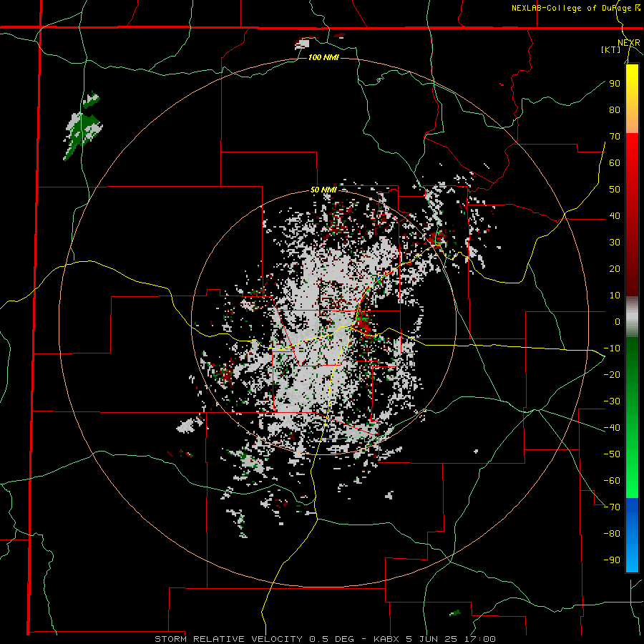Click the -30 value on the velocity scale
The image size is (644, 644).
point(612,401)
